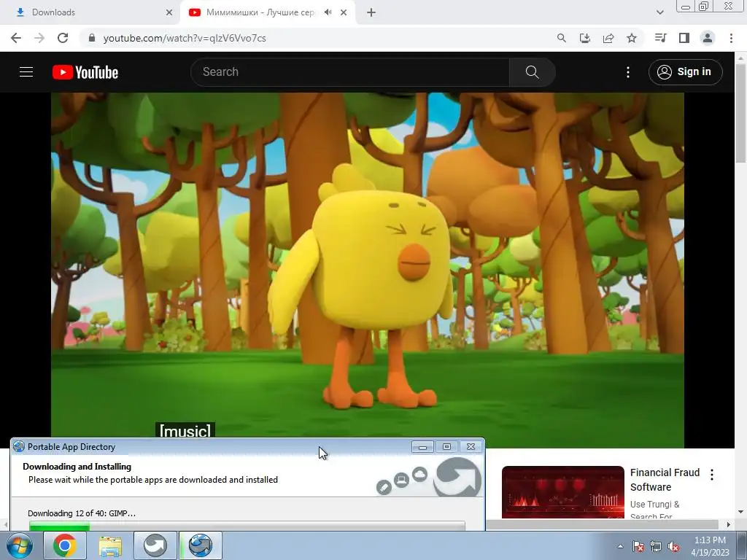Open the YouTube hamburger guide menu
This screenshot has width=747, height=560.
tap(26, 72)
